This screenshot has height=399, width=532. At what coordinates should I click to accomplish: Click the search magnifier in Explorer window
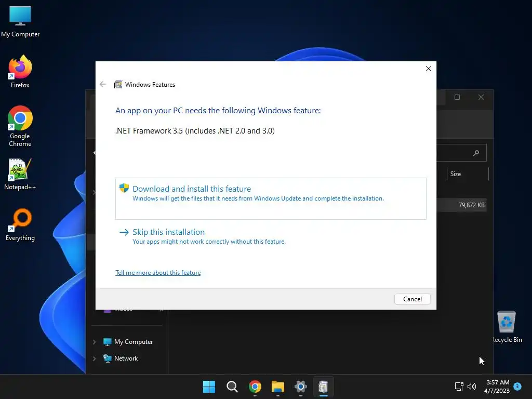pyautogui.click(x=476, y=153)
